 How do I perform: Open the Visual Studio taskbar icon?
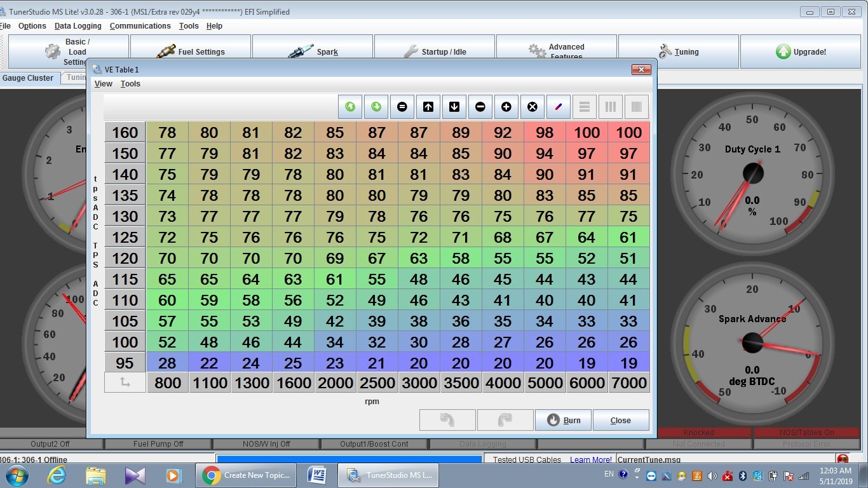pos(135,475)
